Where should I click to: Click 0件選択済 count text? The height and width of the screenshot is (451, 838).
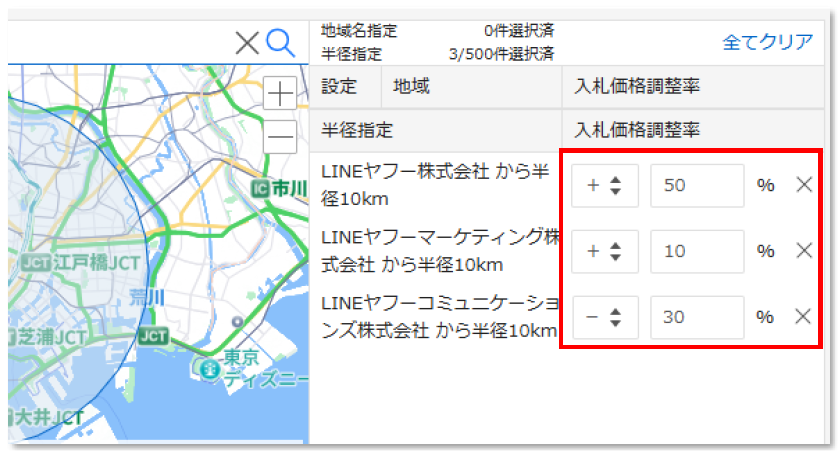(x=519, y=31)
